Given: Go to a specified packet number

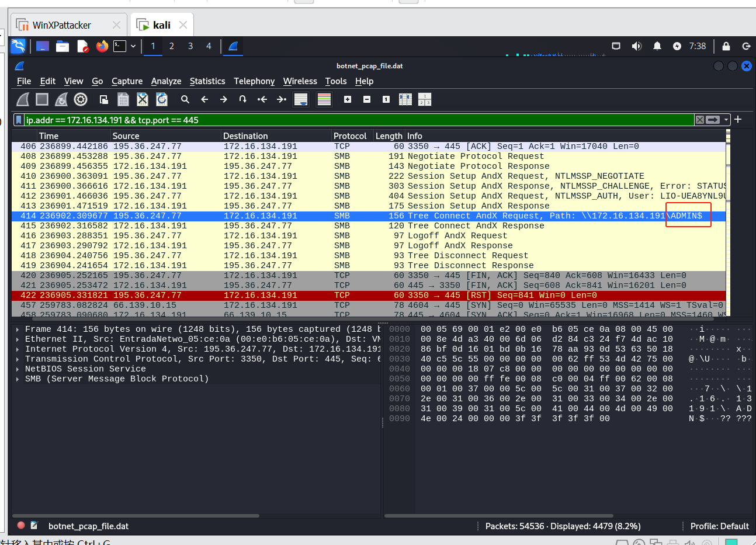Looking at the screenshot, I should click(x=243, y=100).
